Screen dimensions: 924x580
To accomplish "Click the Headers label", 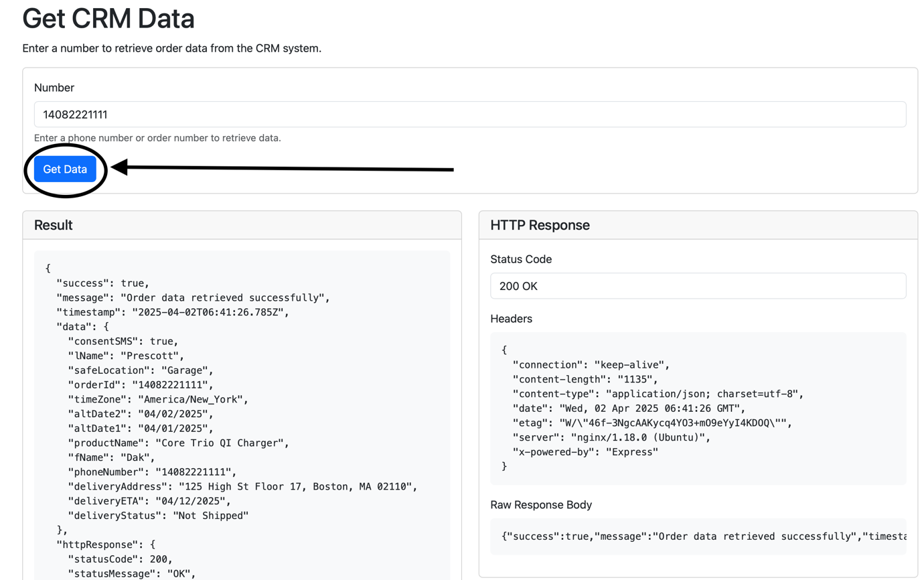I will [x=511, y=319].
